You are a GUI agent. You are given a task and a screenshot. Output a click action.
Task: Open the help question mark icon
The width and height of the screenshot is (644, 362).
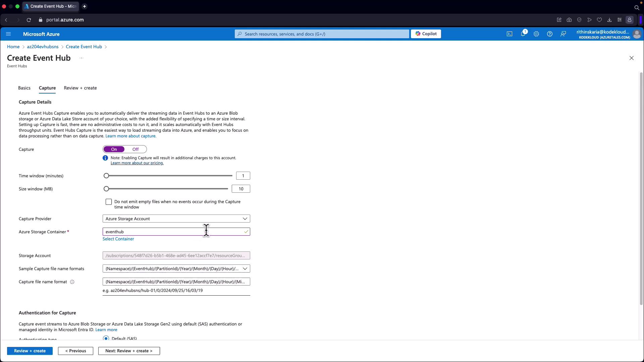point(549,34)
